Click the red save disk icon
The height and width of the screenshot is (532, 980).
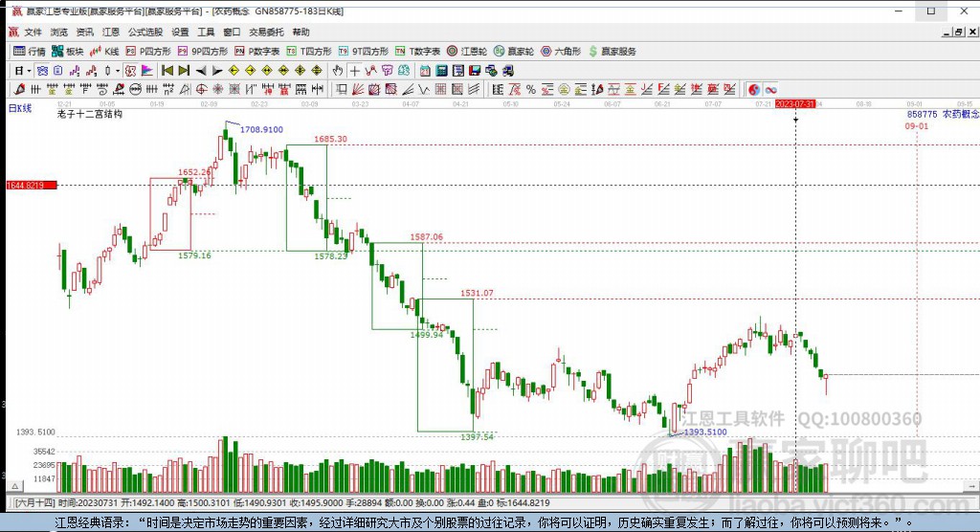pyautogui.click(x=475, y=71)
